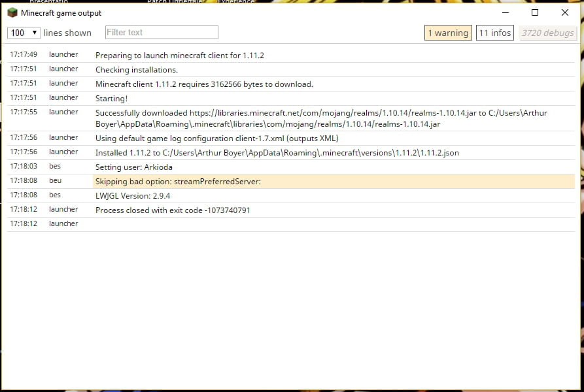
Task: Click the 'Minecraft game output' window title
Action: pyautogui.click(x=61, y=13)
